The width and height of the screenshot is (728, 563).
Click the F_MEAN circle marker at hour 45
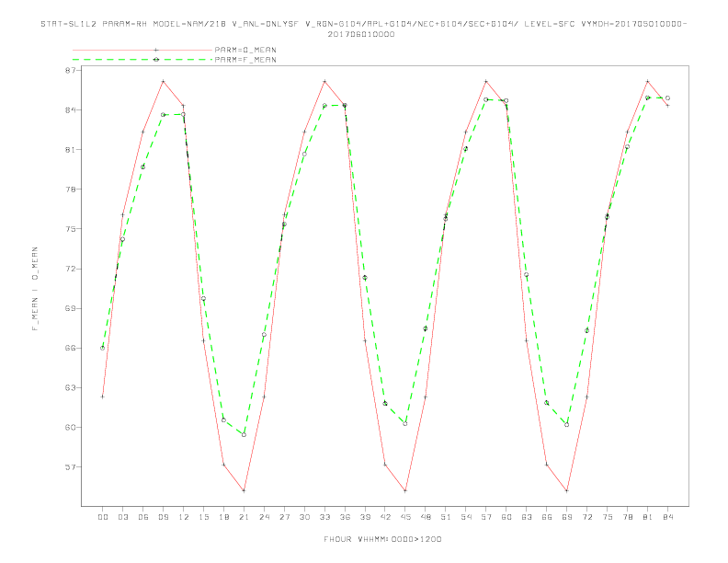pos(405,424)
